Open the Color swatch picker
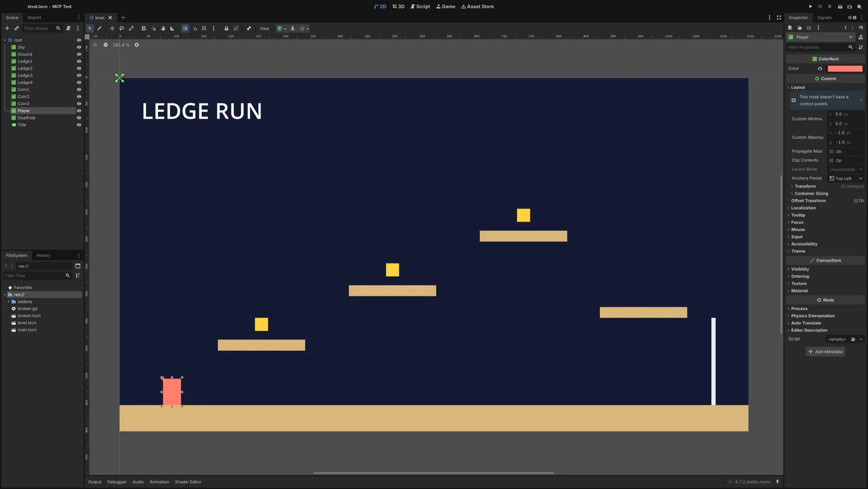Screen dimensions: 868x489 [845, 68]
